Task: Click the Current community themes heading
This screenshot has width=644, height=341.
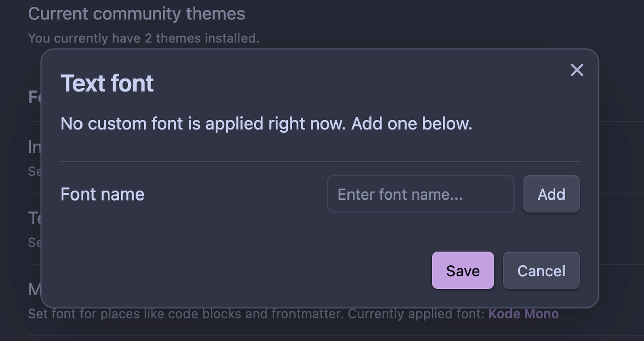Action: pos(137,13)
